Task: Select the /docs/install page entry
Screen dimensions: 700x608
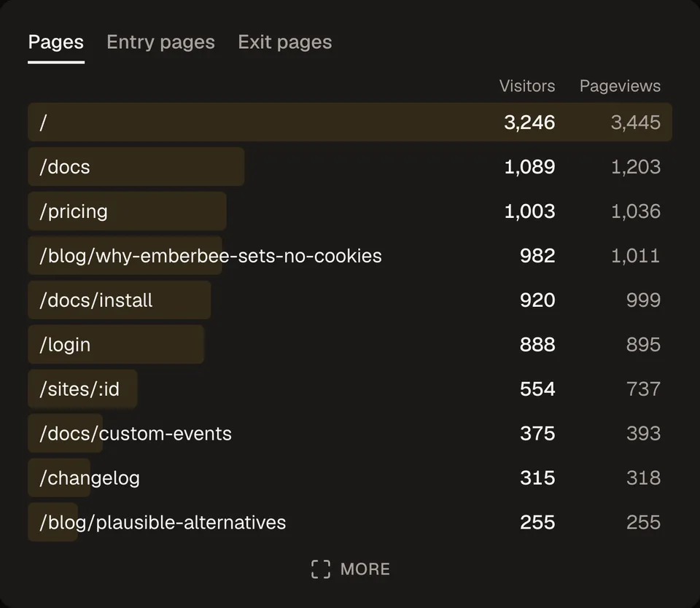Action: pyautogui.click(x=350, y=300)
